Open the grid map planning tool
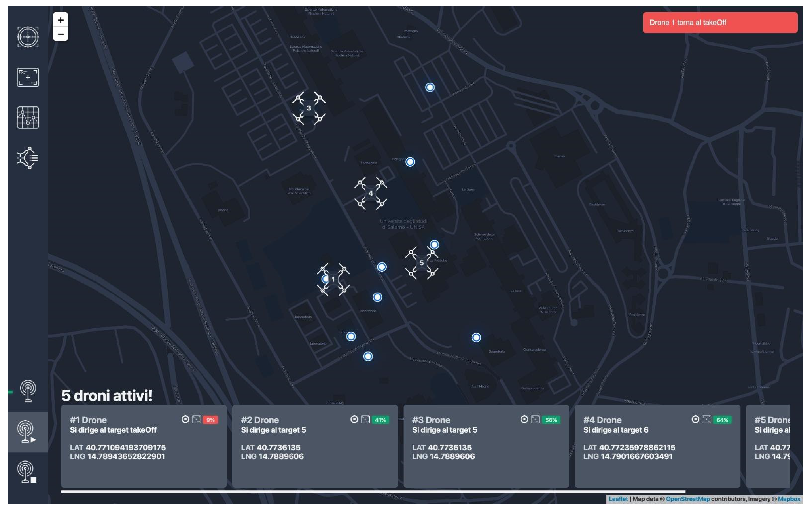The image size is (812, 511). pos(28,118)
